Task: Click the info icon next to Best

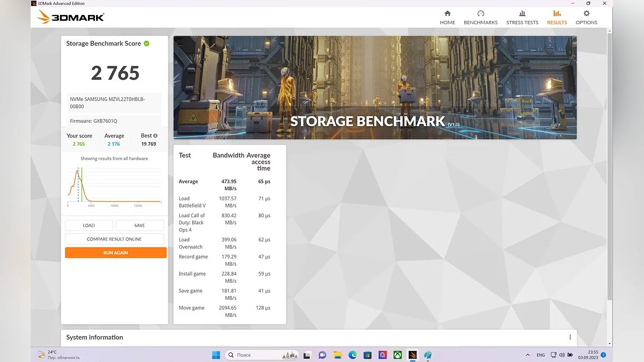Action: click(x=156, y=136)
